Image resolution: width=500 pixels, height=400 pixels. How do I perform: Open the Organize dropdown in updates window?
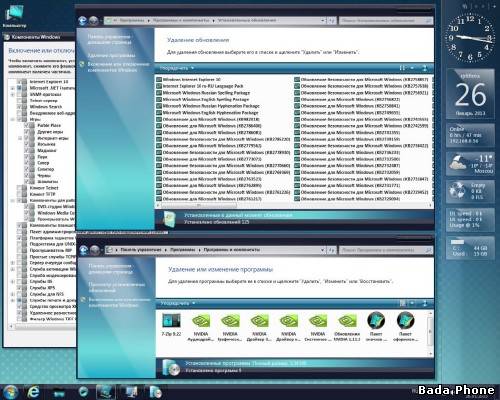pos(177,68)
